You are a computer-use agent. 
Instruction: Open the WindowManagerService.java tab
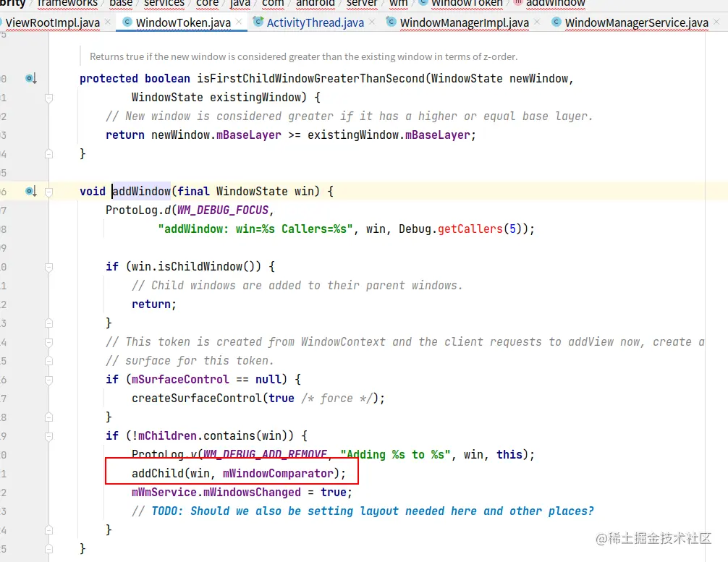[637, 22]
